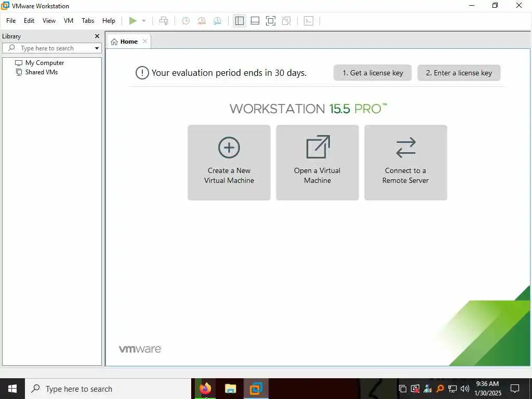Viewport: 532px width, 399px height.
Task: Click Open a Virtual Machine tile
Action: (x=317, y=163)
